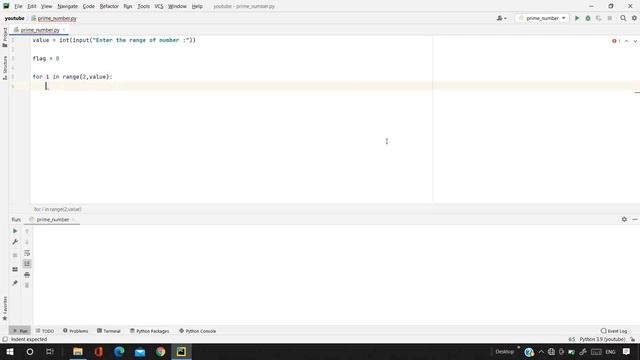Image resolution: width=640 pixels, height=360 pixels.
Task: Open the Terminal tool window tab
Action: (x=109, y=331)
